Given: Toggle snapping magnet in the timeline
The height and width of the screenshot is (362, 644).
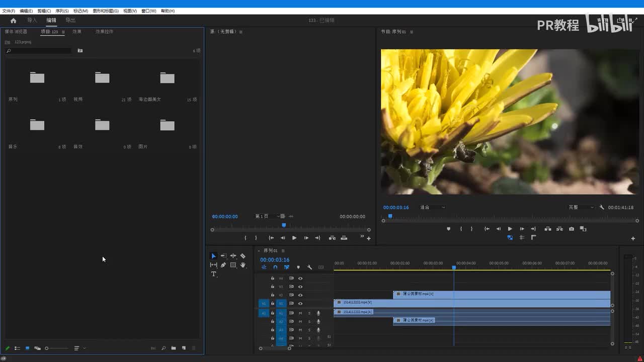Looking at the screenshot, I should tap(275, 267).
